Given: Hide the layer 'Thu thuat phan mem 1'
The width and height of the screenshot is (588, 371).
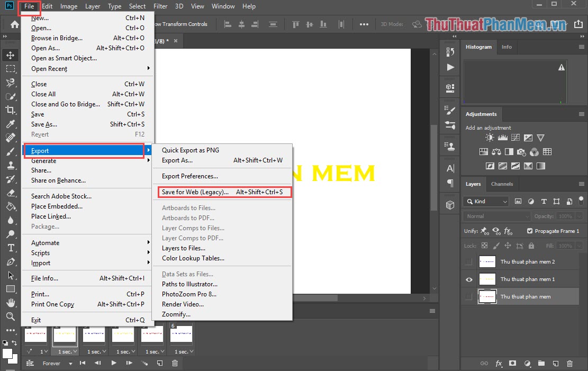Looking at the screenshot, I should 468,279.
